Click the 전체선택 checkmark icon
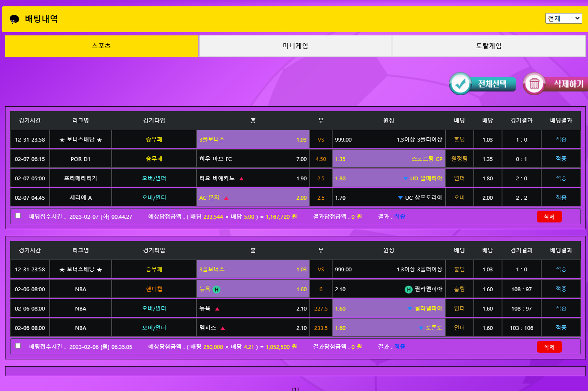The image size is (588, 391). tap(460, 84)
